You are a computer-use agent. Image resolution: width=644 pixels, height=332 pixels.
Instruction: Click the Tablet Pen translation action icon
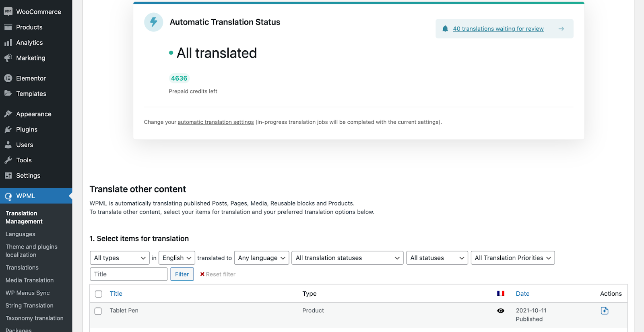(x=605, y=311)
